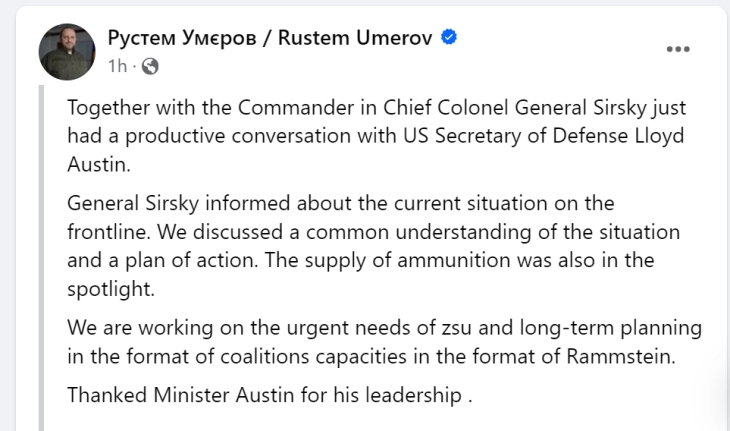Click the word "Lloyd" in the post
This screenshot has height=431, width=730.
(658, 134)
